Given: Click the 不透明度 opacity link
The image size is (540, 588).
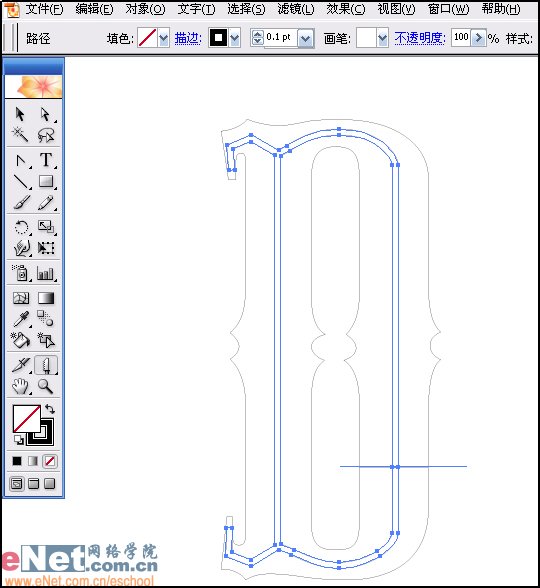Looking at the screenshot, I should click(x=420, y=38).
